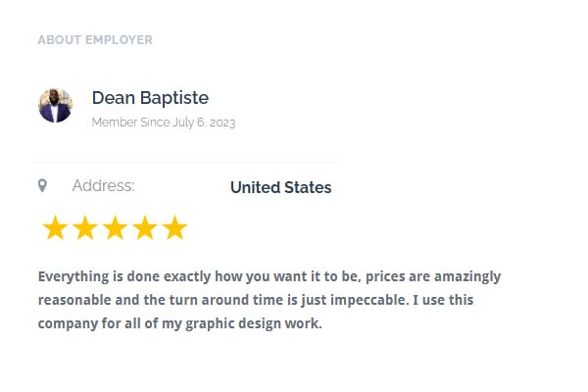Click the review line ending 'graphic design work'
Screen dimensions: 588x392
(180, 323)
